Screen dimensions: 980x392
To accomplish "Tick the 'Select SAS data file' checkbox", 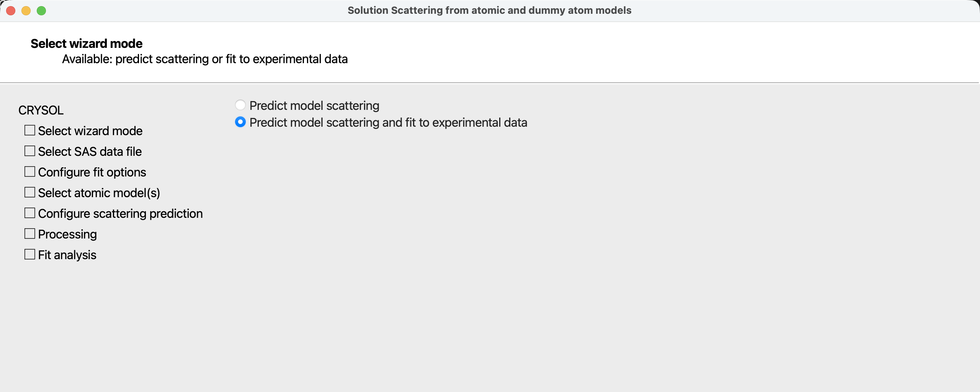I will pos(29,151).
